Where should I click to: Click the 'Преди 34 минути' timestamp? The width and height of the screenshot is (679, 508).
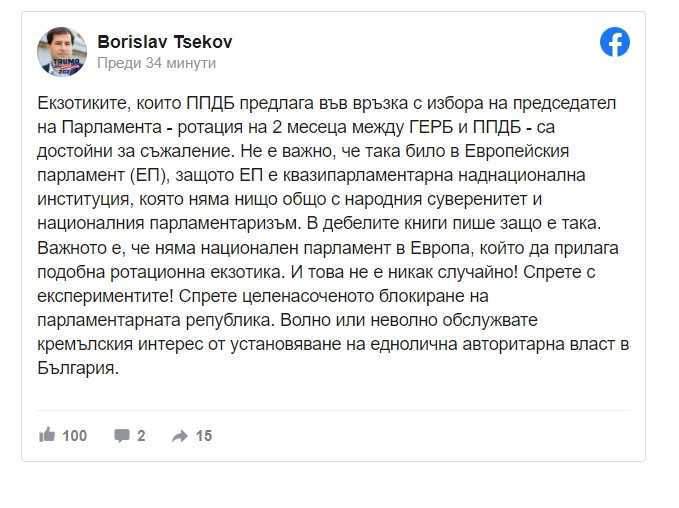coord(155,62)
